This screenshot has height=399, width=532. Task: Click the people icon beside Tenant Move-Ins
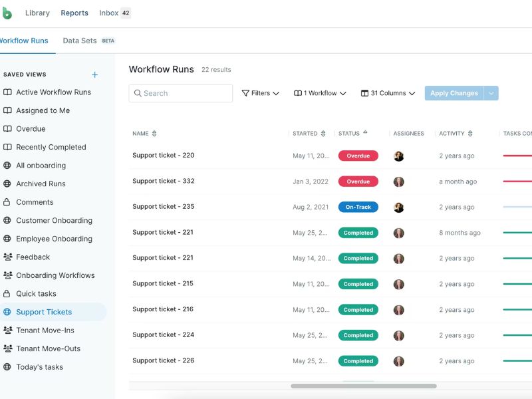(x=7, y=331)
